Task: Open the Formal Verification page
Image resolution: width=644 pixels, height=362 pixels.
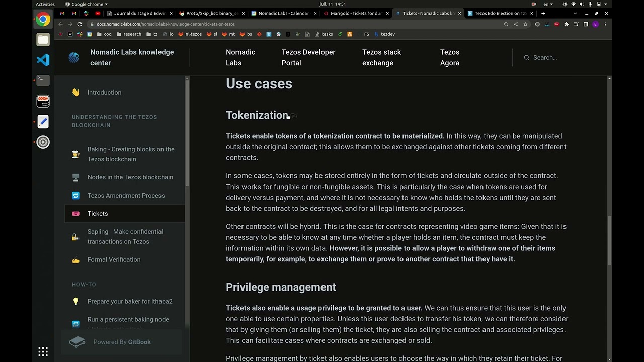Action: 114,260
